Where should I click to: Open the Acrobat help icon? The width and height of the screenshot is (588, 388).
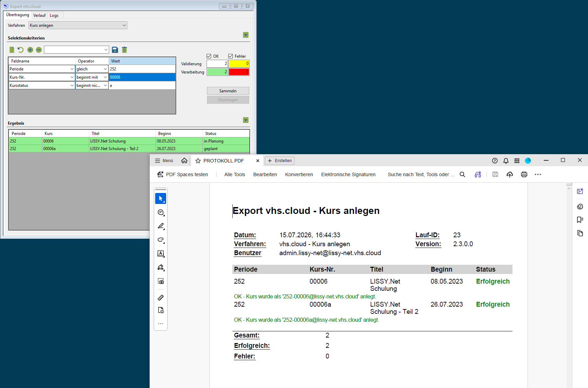pos(495,161)
